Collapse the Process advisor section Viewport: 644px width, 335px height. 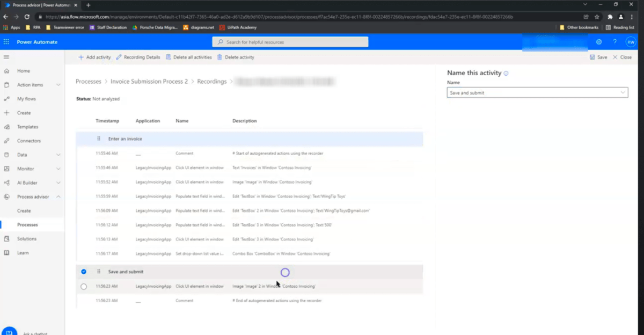pos(58,196)
